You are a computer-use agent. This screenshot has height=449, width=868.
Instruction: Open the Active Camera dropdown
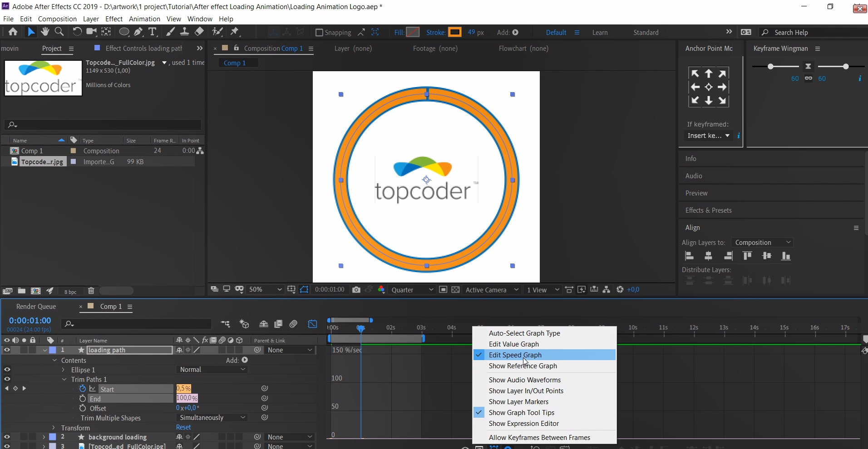[x=492, y=290]
